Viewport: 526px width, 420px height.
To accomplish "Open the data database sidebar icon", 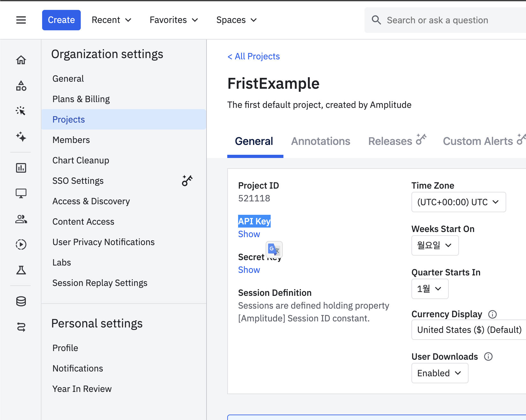I will (x=21, y=301).
